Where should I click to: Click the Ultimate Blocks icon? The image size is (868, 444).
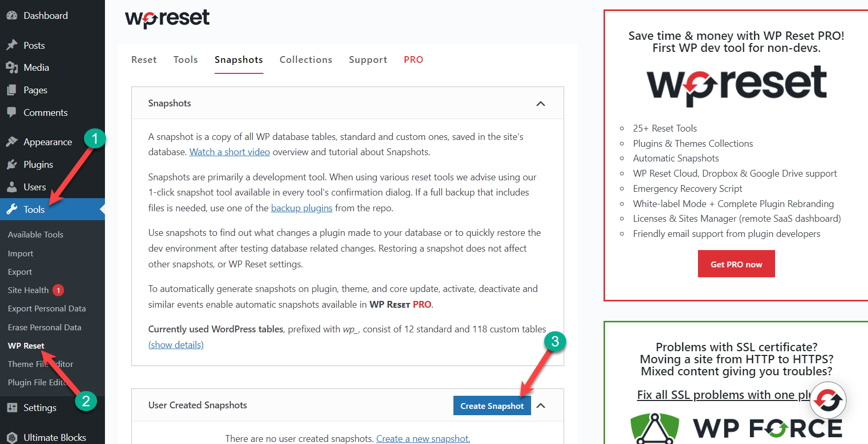click(12, 438)
